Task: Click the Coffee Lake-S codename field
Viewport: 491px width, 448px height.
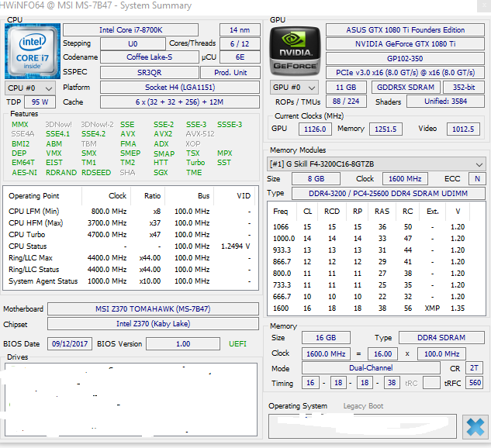Action: pyautogui.click(x=150, y=57)
